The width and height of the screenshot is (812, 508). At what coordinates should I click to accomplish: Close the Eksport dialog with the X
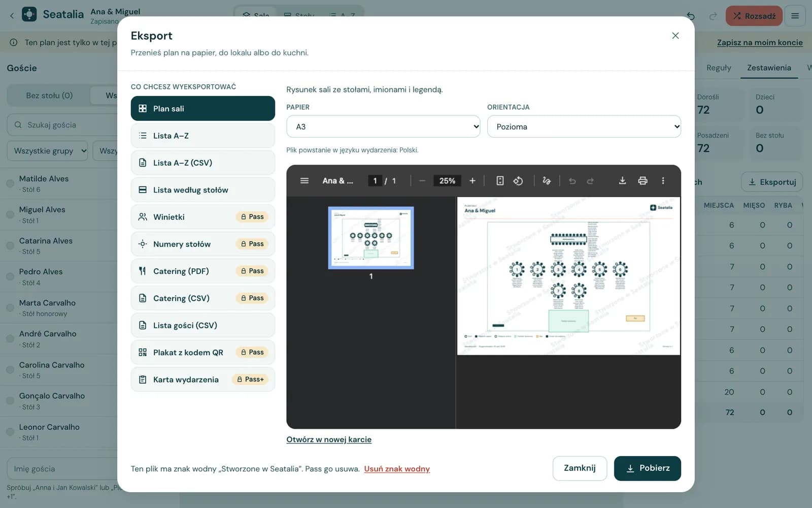675,36
